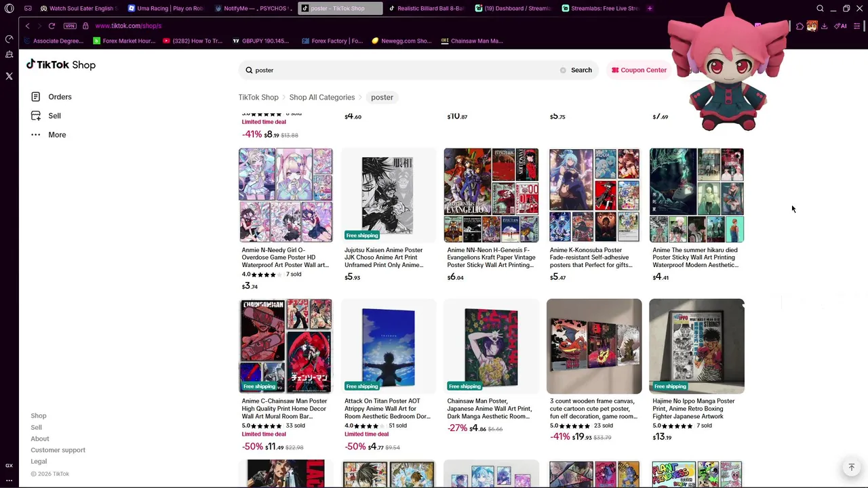Open the Easy Setup lines icon
868x488 pixels.
[857, 26]
